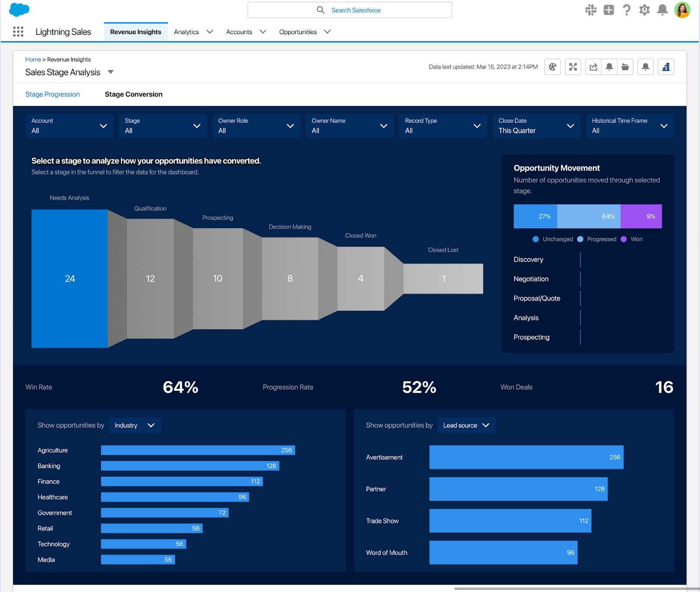Expand the Analytics chevron menu
This screenshot has height=592, width=700.
click(x=210, y=31)
